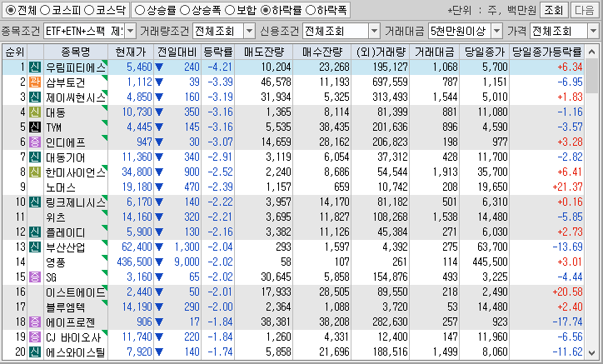
Task: Click down arrow icon in 영풍 row
Action: (159, 262)
